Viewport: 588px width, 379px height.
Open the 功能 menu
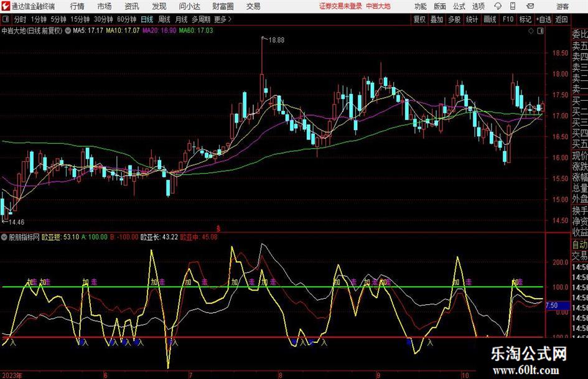click(x=421, y=6)
